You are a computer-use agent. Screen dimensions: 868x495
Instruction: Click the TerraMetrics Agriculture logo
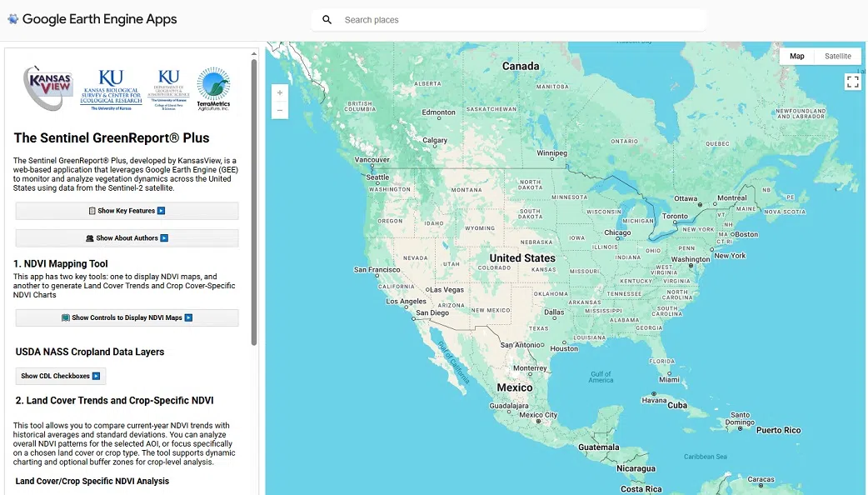(x=214, y=89)
